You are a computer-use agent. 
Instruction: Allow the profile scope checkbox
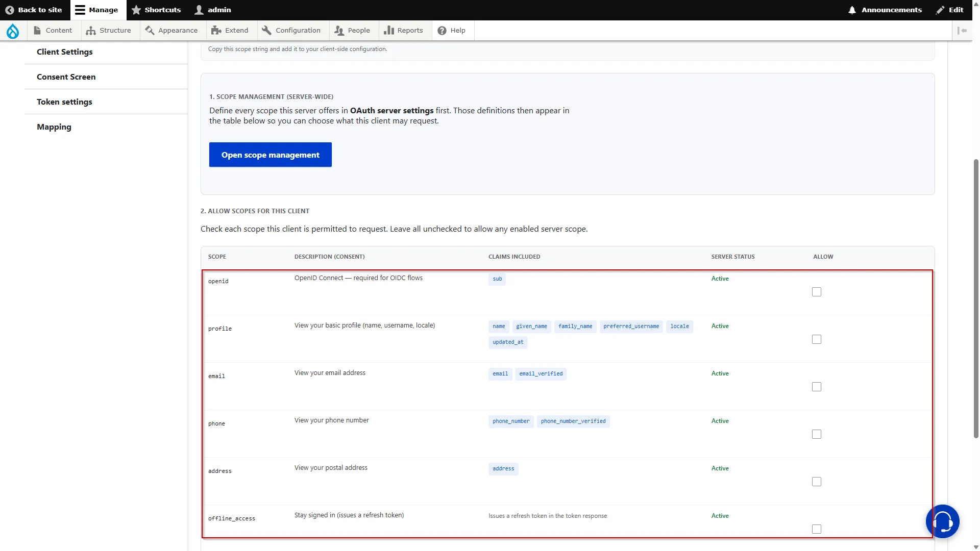pyautogui.click(x=817, y=339)
